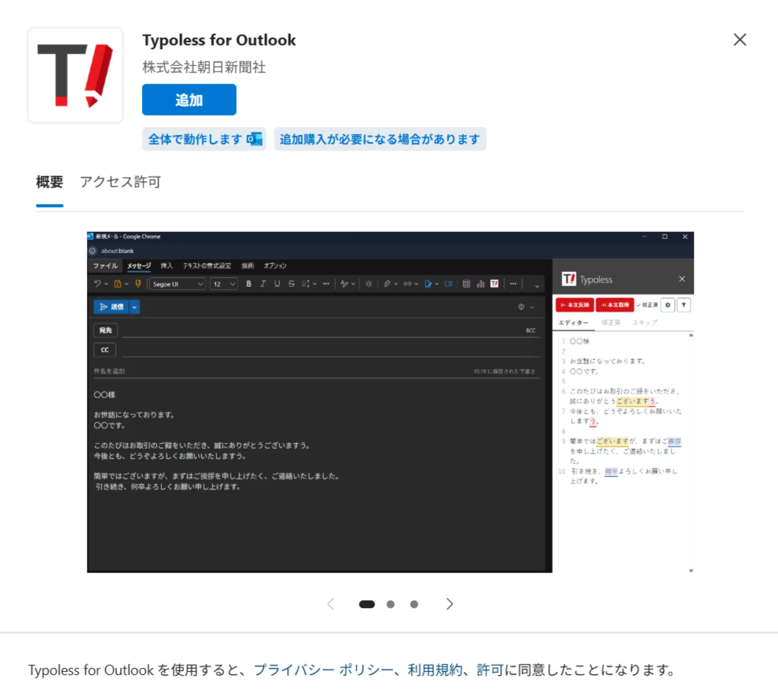Select the third carousel page dot
778x700 pixels.
[x=414, y=604]
